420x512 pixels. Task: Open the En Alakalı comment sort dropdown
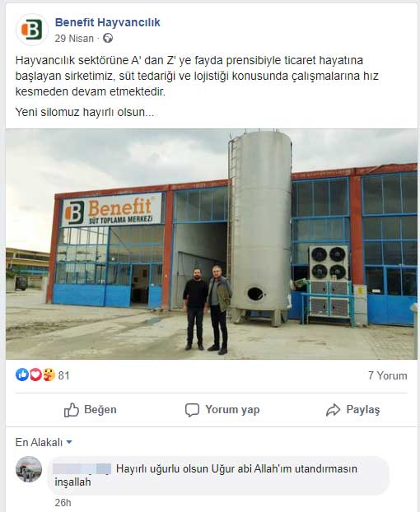44,443
